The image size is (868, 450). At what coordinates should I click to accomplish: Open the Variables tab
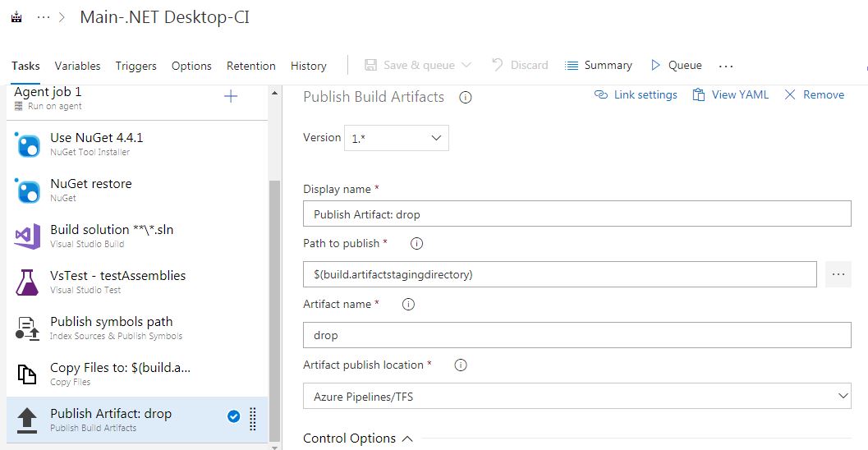77,66
